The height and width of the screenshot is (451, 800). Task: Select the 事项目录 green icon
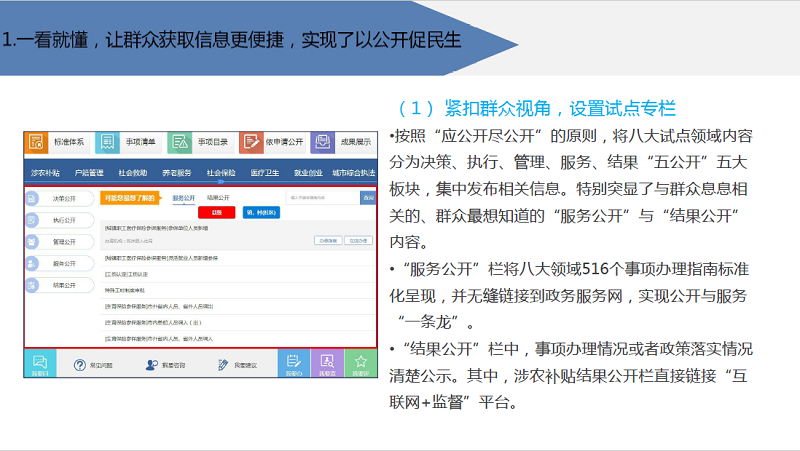pyautogui.click(x=179, y=142)
